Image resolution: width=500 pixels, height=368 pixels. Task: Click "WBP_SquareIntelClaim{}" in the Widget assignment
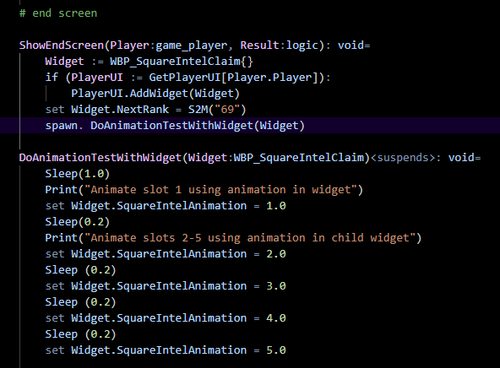pos(182,62)
